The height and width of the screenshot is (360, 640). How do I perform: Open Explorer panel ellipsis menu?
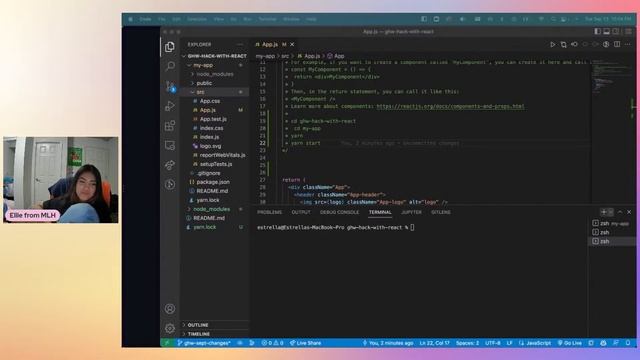[x=240, y=44]
